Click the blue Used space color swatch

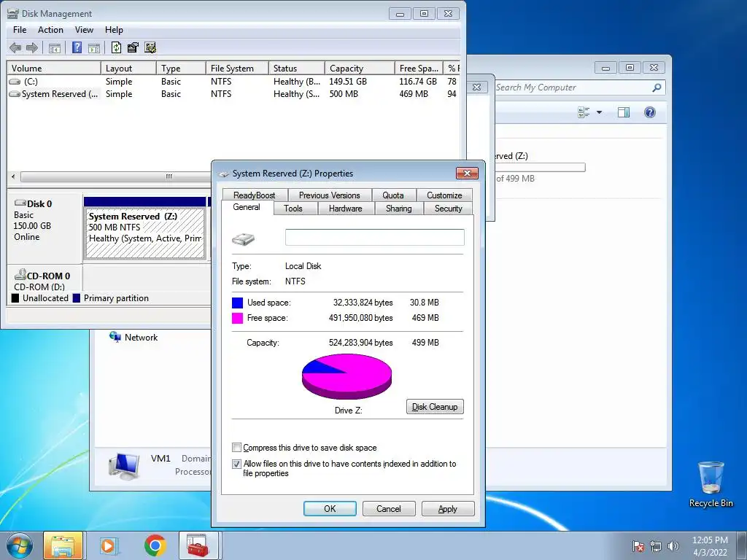click(237, 303)
